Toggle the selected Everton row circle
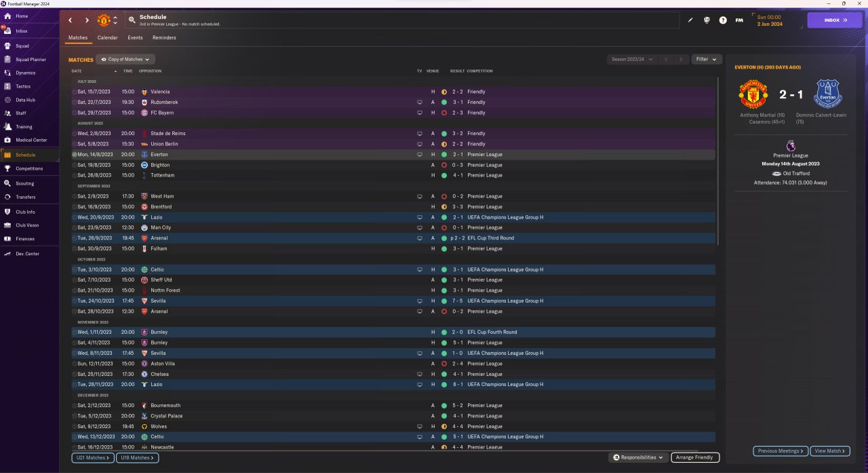868x473 pixels. (74, 155)
